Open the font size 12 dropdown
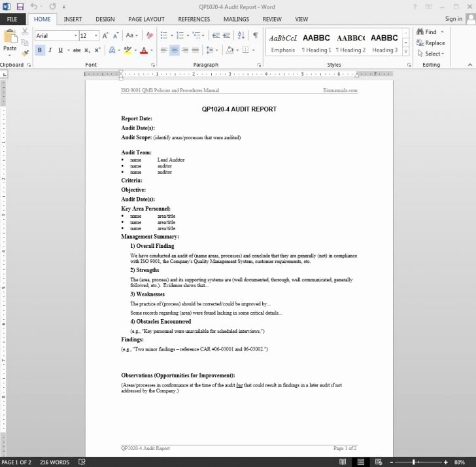This screenshot has height=467, width=476. point(96,36)
